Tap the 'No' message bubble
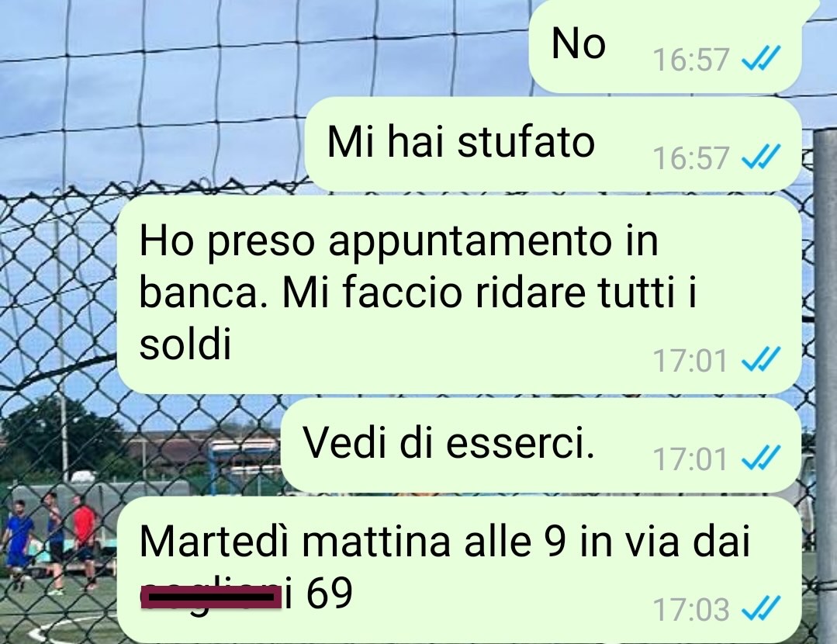The width and height of the screenshot is (837, 644). point(665,45)
